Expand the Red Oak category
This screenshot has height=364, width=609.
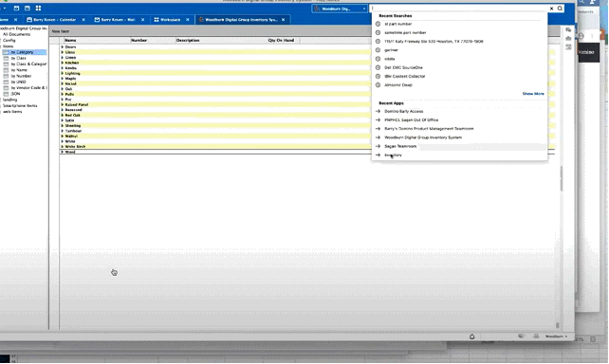pyautogui.click(x=63, y=115)
